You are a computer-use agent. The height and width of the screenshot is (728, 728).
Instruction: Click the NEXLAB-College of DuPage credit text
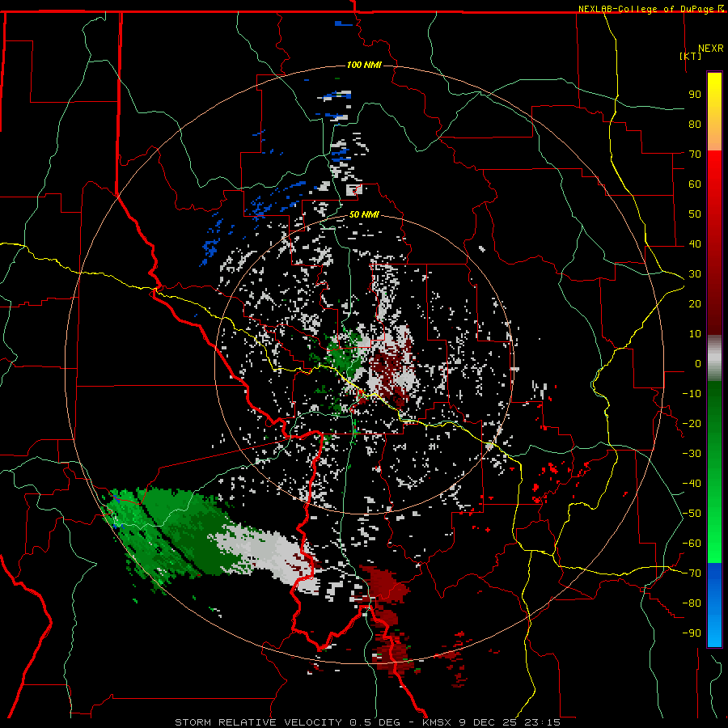[x=647, y=9]
